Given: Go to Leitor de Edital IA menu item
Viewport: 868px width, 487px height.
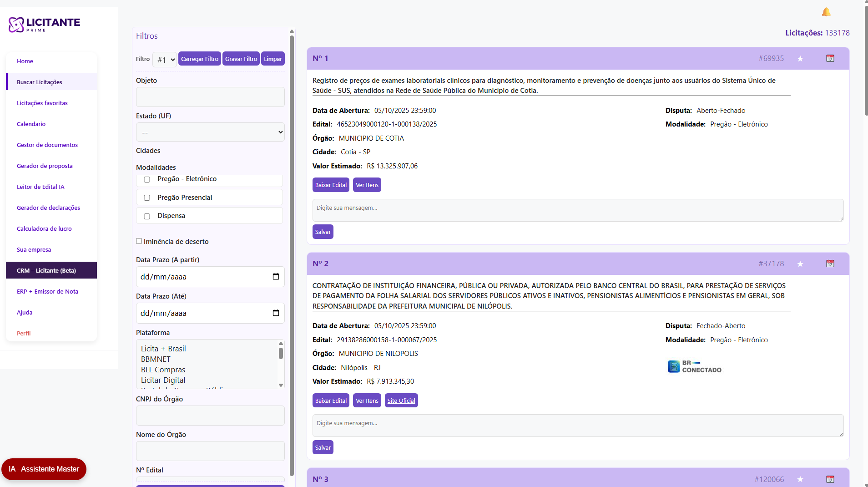Looking at the screenshot, I should coord(40,187).
